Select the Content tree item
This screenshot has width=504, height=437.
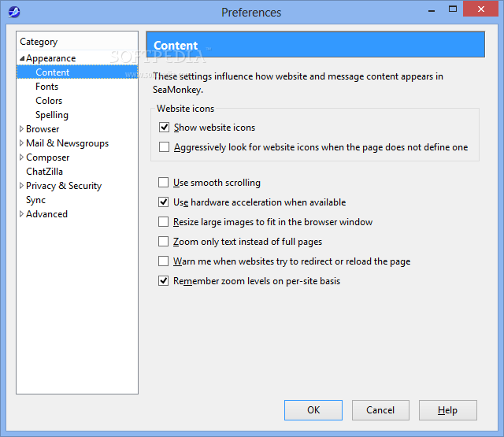point(77,72)
